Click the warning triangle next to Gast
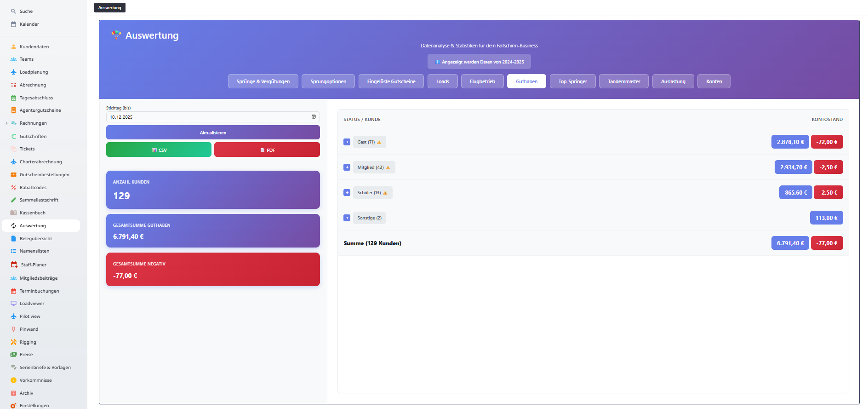The image size is (868, 409). coord(379,143)
